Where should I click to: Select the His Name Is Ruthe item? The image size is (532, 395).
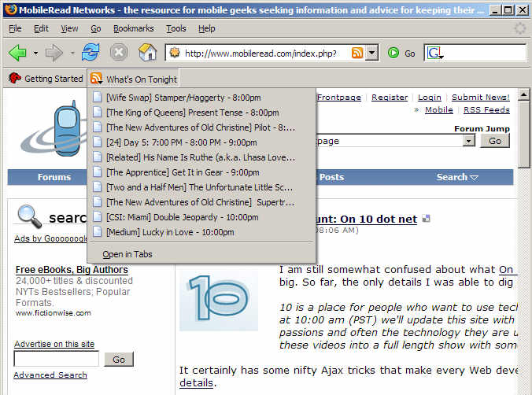pyautogui.click(x=201, y=157)
